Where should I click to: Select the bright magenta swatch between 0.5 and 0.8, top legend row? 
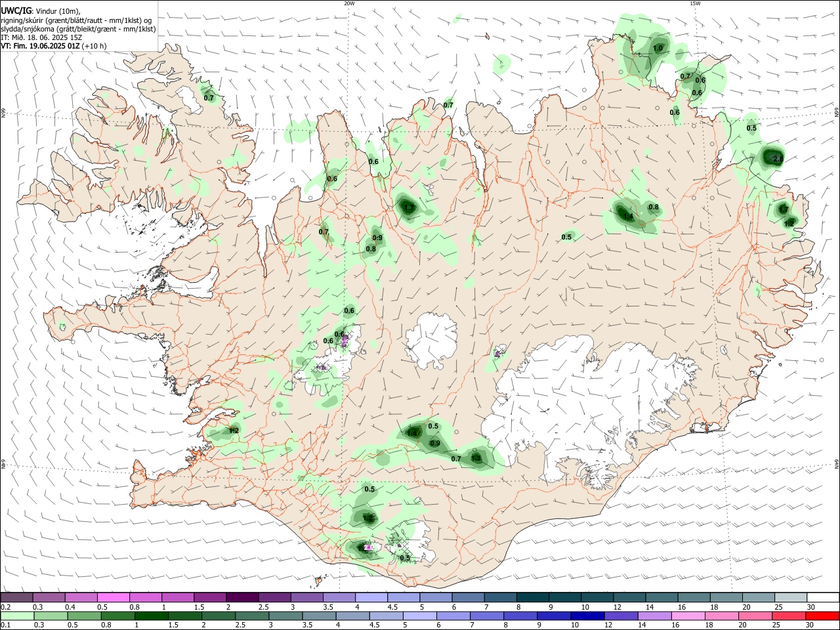113,597
